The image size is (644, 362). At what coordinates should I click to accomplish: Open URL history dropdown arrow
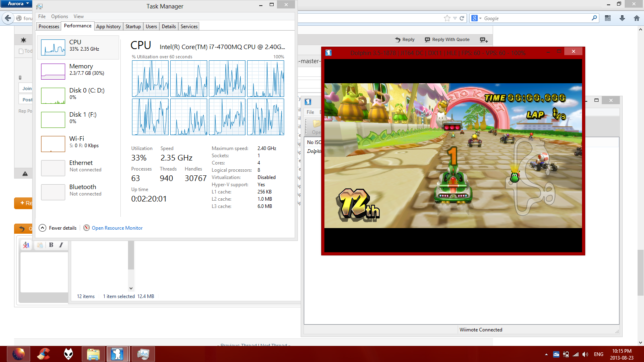[455, 18]
